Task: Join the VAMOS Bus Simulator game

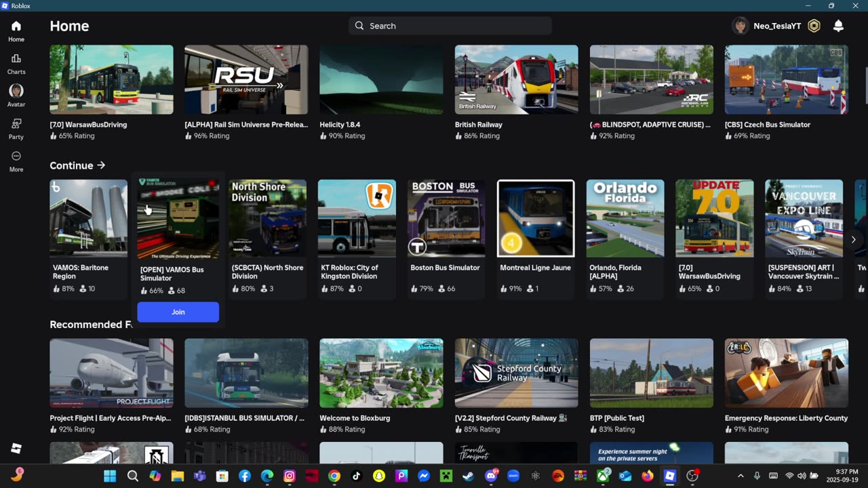Action: pyautogui.click(x=178, y=312)
